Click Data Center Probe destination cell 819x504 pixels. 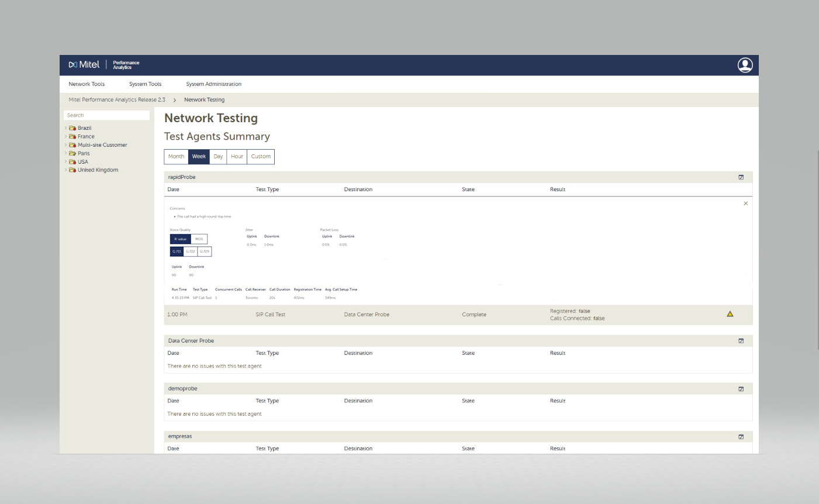tap(367, 315)
